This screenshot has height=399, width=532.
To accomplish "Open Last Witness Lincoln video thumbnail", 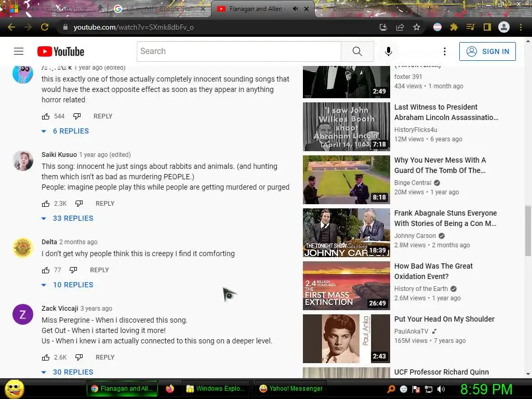I will (x=347, y=127).
